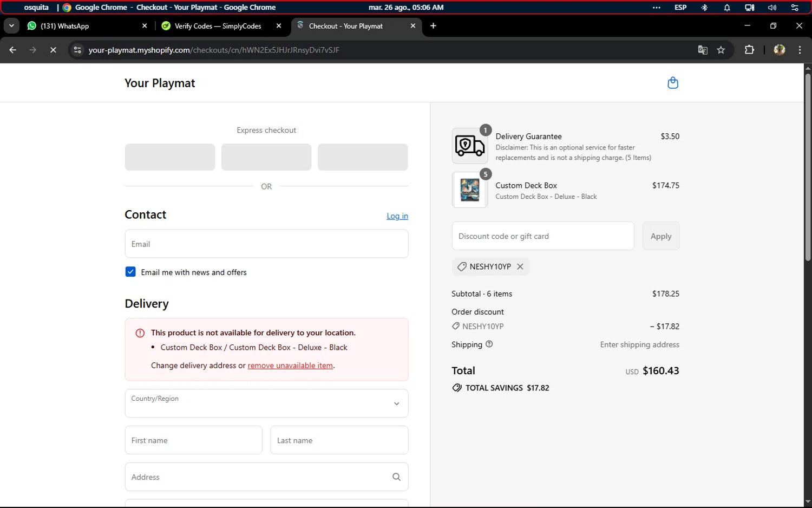Open the system settings sliders icon
This screenshot has height=508, width=812.
click(x=795, y=8)
